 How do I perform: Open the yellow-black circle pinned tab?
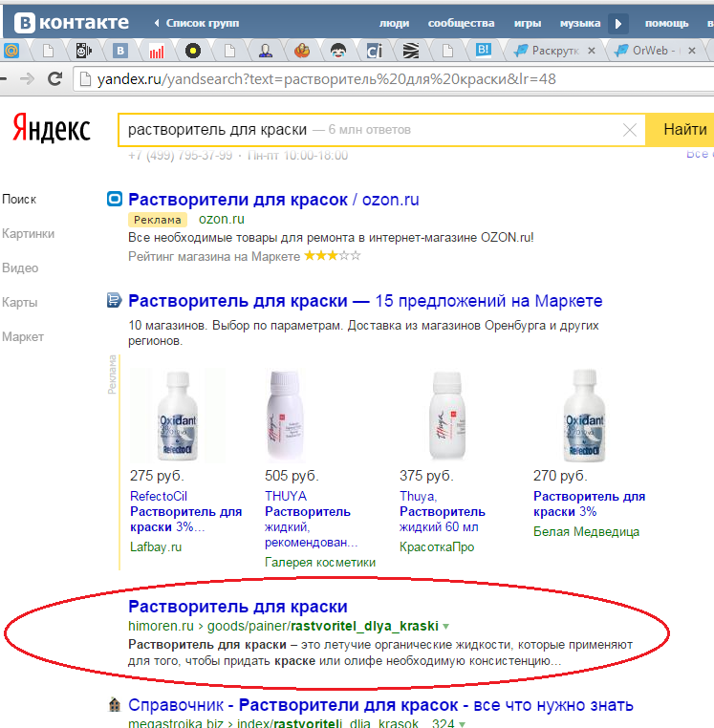coord(193,50)
